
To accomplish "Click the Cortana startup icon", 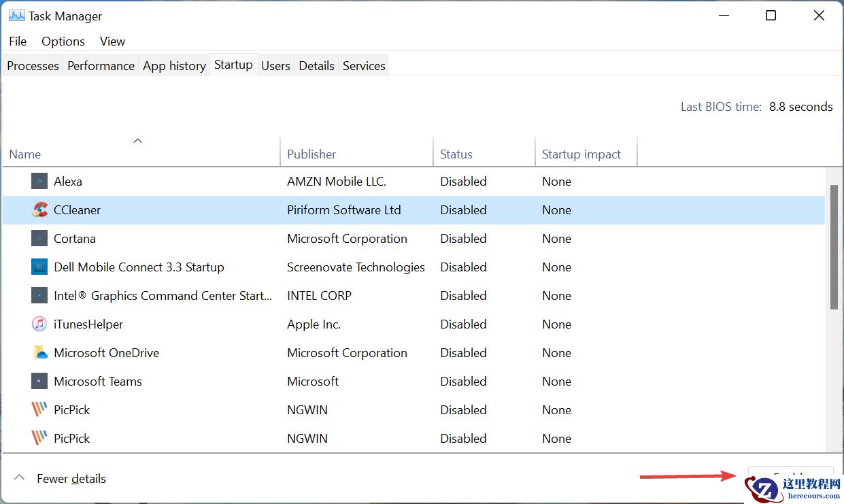I will point(39,239).
